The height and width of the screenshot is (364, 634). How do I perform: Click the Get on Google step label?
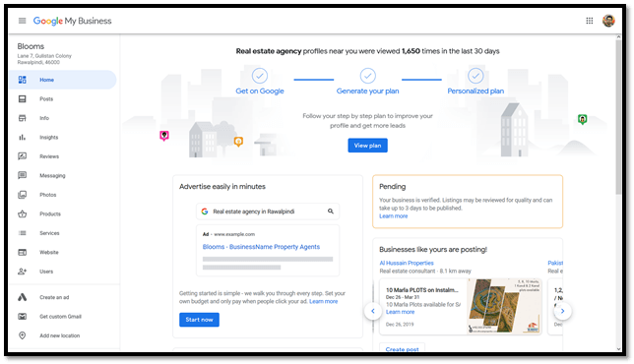point(260,91)
